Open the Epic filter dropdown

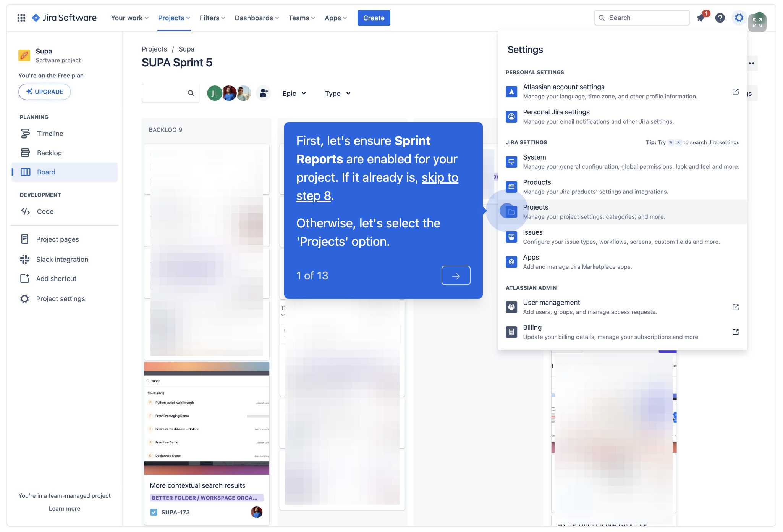click(294, 93)
